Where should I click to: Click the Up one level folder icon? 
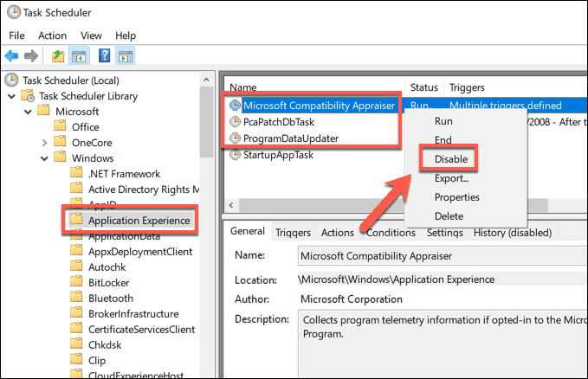click(58, 56)
